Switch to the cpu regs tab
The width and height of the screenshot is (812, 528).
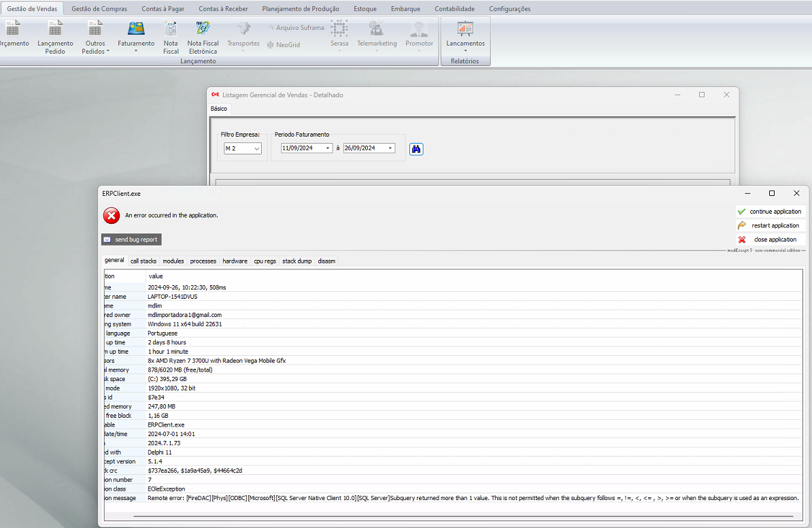click(265, 261)
